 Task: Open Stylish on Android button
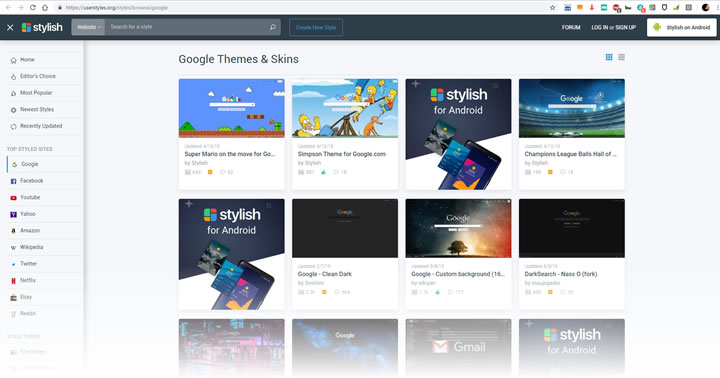[x=681, y=28]
